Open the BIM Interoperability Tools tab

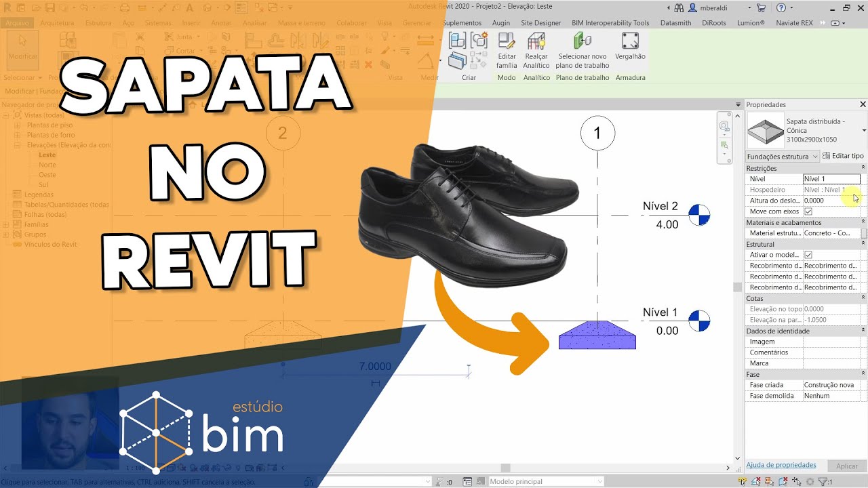[x=610, y=22]
